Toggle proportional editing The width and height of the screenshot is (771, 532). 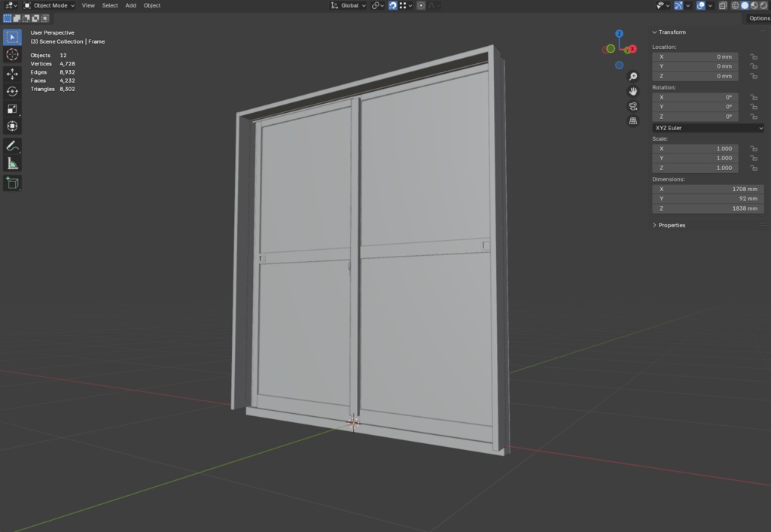coord(421,5)
